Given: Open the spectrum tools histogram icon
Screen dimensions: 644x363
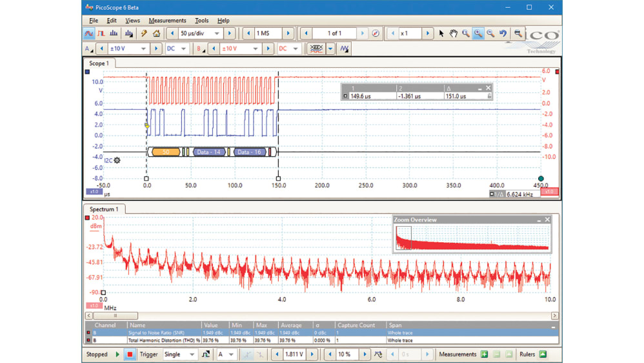Looking at the screenshot, I should pos(128,34).
